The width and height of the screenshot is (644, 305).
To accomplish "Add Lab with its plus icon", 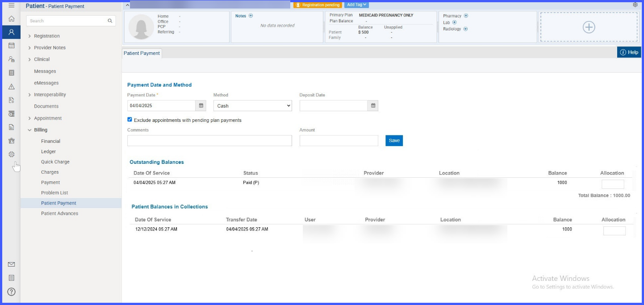I will [x=455, y=22].
